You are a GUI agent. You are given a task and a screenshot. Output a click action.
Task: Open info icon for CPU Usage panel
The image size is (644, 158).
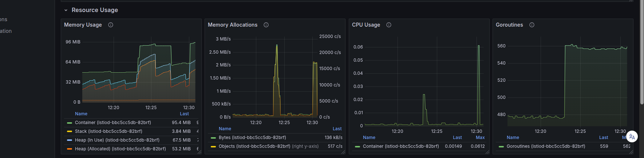pos(389,25)
